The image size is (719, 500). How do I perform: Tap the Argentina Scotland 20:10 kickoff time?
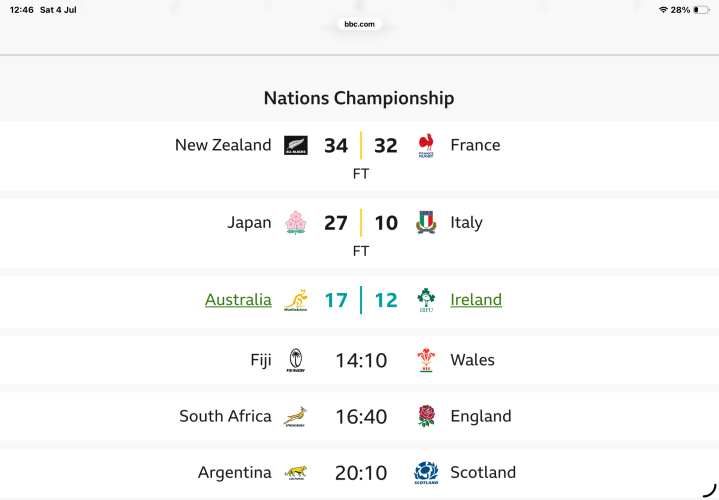361,473
